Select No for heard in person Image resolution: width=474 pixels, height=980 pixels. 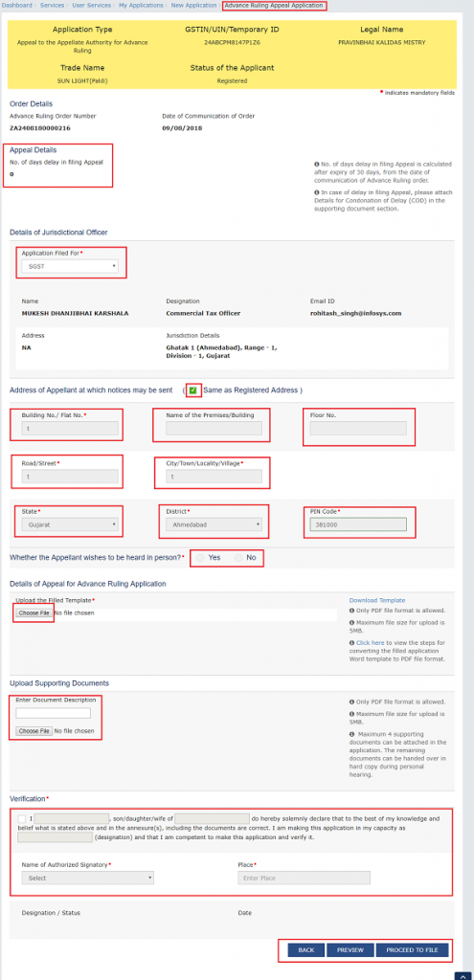[x=238, y=558]
